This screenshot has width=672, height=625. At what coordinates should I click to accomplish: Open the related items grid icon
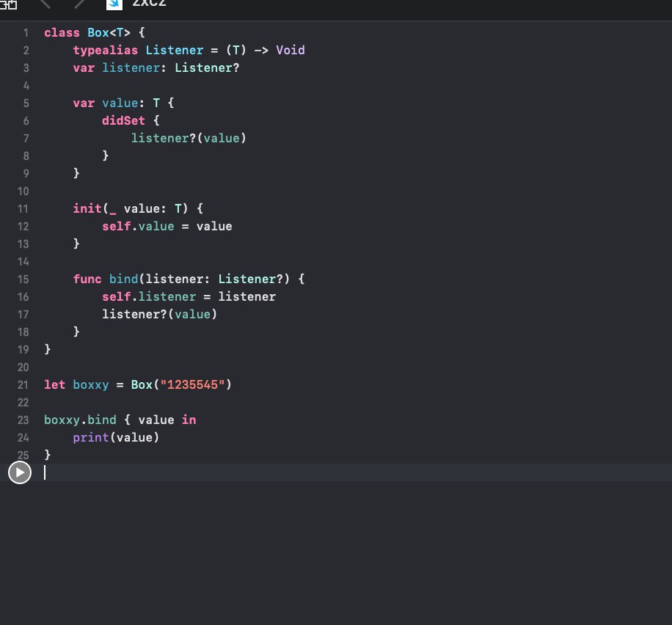pyautogui.click(x=8, y=4)
